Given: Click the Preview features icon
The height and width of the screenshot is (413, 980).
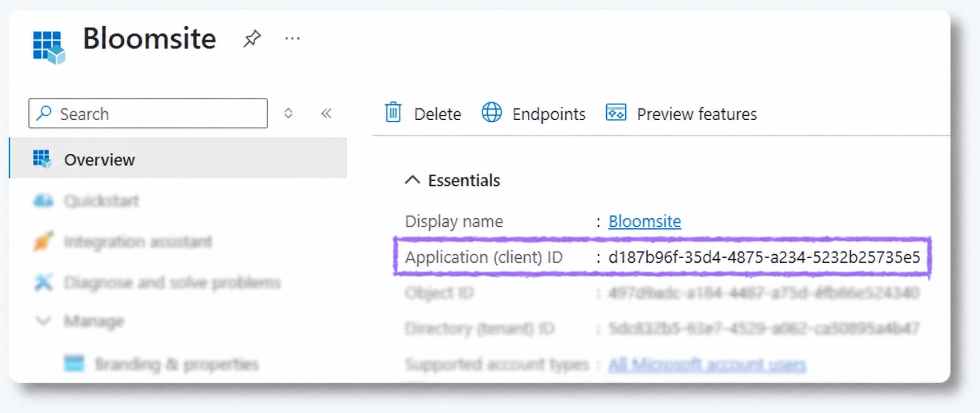Looking at the screenshot, I should coord(616,113).
